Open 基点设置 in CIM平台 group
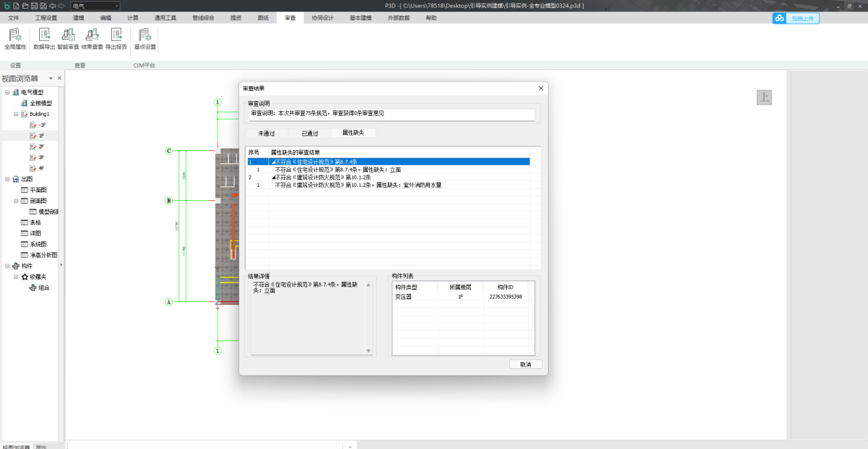The height and width of the screenshot is (449, 868). pos(144,39)
